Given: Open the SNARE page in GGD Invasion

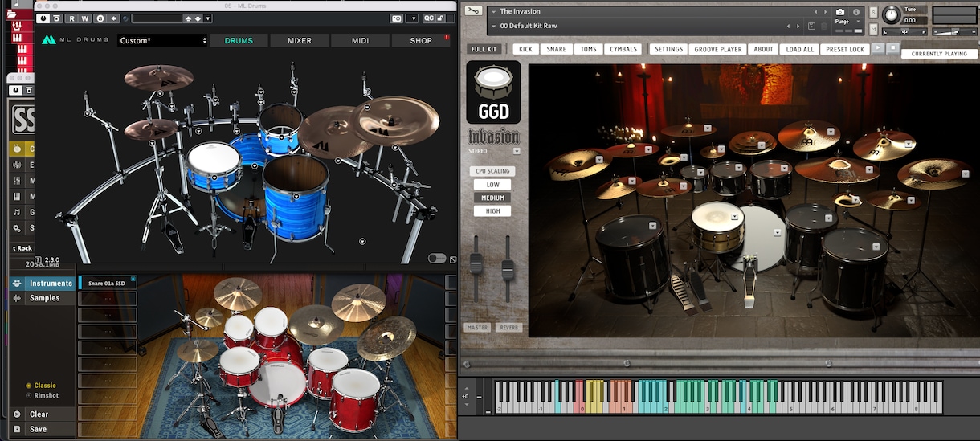Looking at the screenshot, I should pyautogui.click(x=556, y=49).
